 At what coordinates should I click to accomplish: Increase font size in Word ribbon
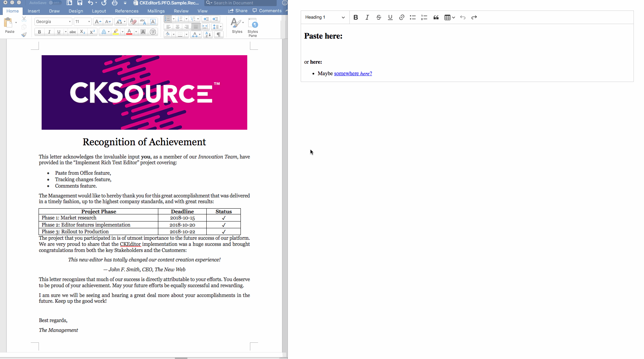98,22
